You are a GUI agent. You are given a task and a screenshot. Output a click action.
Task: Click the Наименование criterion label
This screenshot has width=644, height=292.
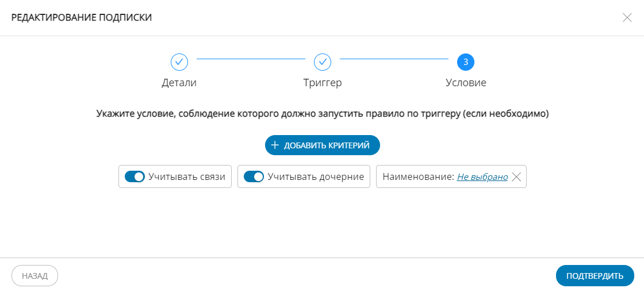[x=418, y=177]
